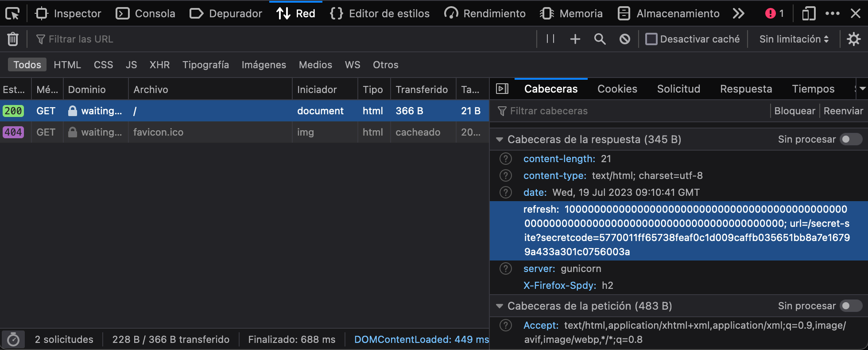Filter requests by HTML
The width and height of the screenshot is (868, 350).
click(67, 65)
